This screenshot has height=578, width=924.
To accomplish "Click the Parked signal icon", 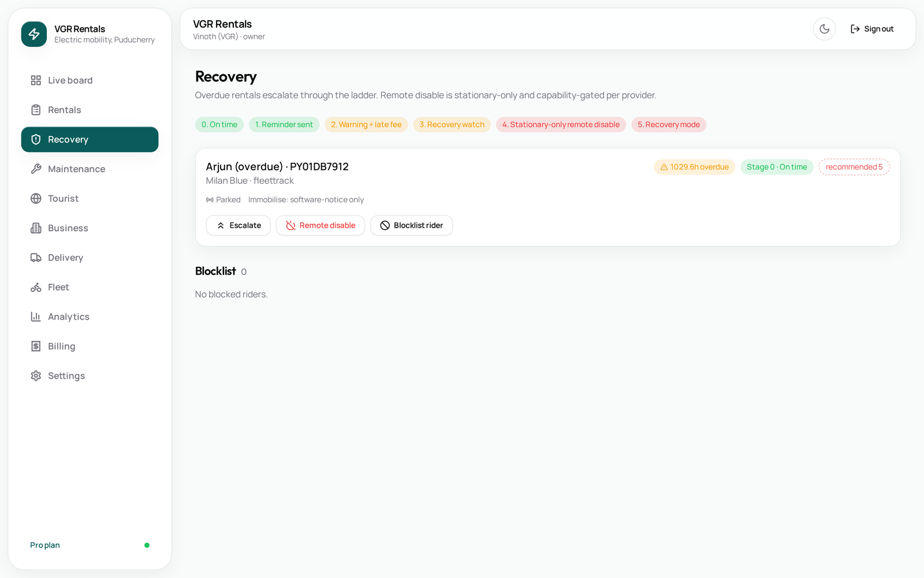I will click(x=210, y=199).
